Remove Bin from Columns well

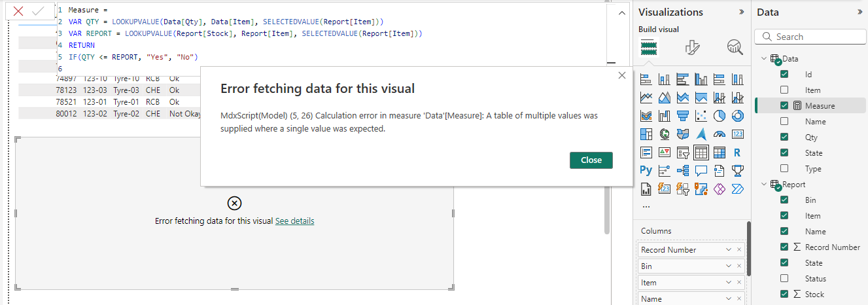coord(739,266)
